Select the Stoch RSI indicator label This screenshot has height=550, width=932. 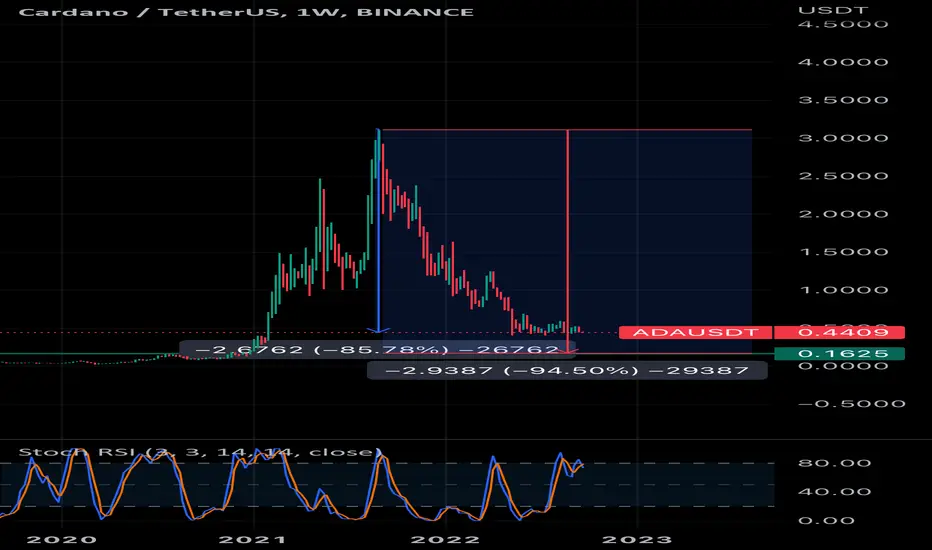click(x=200, y=452)
